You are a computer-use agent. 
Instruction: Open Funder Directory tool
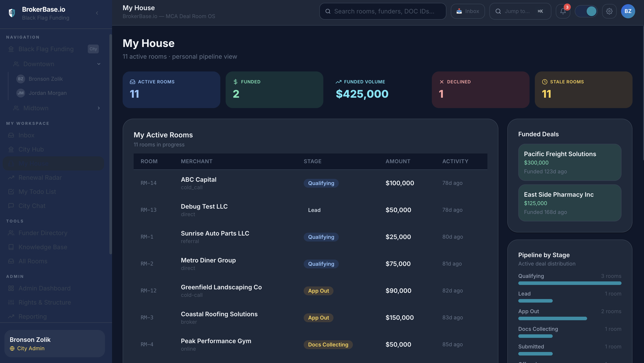[53, 233]
